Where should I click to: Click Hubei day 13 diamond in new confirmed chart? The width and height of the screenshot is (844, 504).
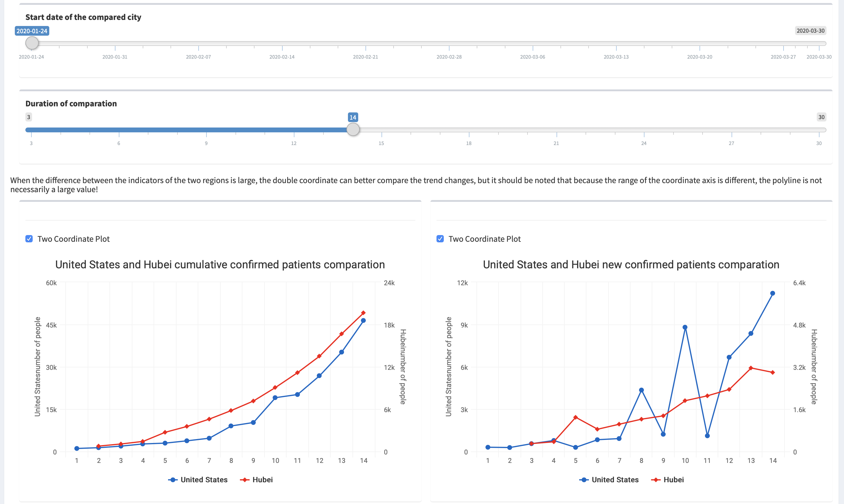point(751,368)
